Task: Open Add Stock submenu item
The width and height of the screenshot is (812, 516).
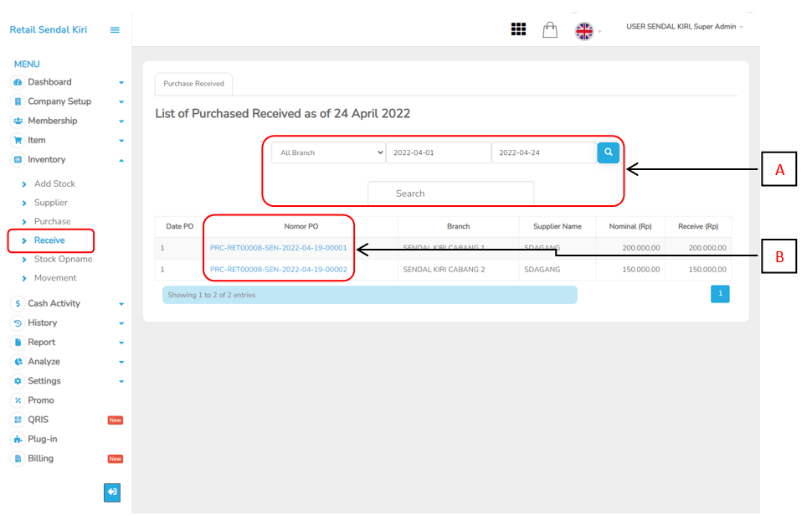Action: pyautogui.click(x=54, y=184)
